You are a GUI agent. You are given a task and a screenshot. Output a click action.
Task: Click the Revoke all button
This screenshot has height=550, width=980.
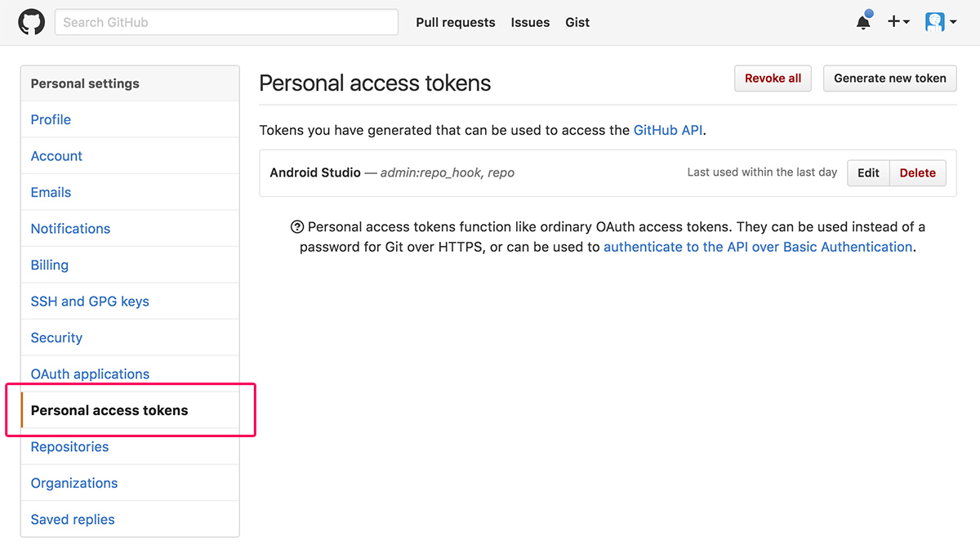click(773, 78)
